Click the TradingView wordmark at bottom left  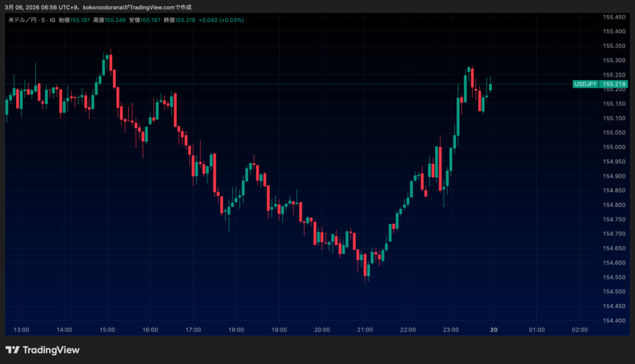[51, 350]
